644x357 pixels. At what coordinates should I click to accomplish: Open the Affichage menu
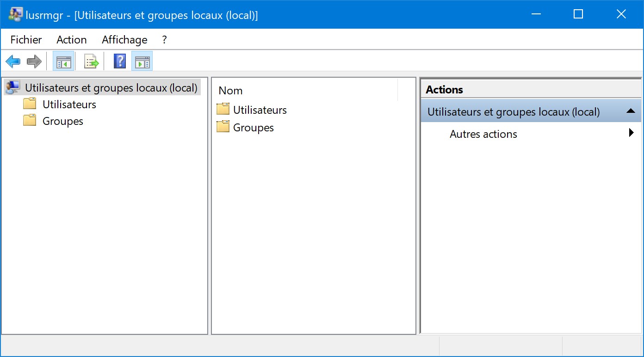coord(124,40)
